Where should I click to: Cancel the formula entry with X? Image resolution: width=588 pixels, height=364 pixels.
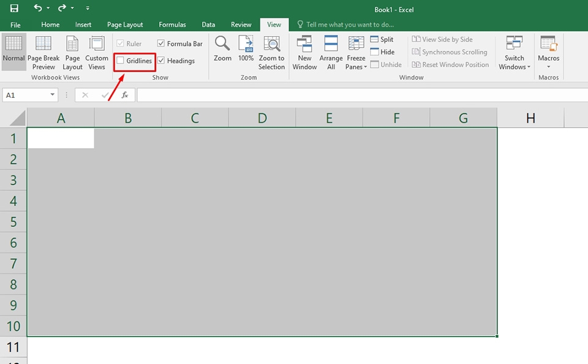point(85,95)
